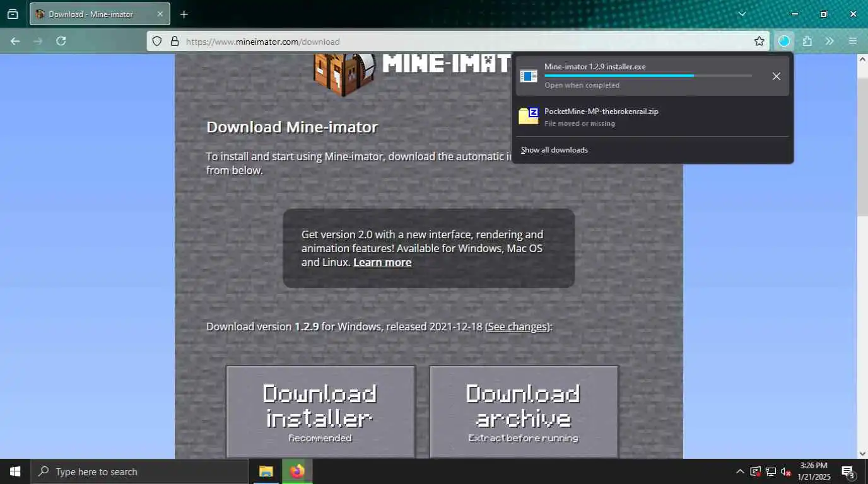Close the Download - Mine-imator tab
The image size is (868, 484).
point(160,14)
